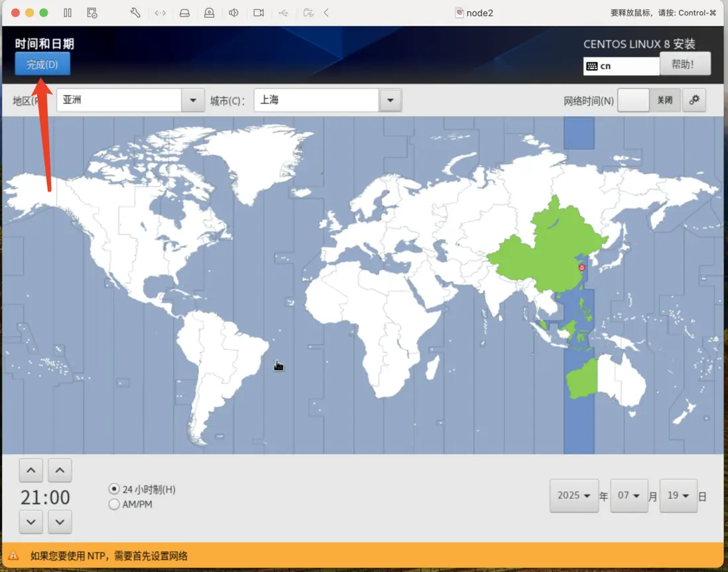Click the CD/DVD drive user icon
The width and height of the screenshot is (728, 572).
[x=210, y=13]
